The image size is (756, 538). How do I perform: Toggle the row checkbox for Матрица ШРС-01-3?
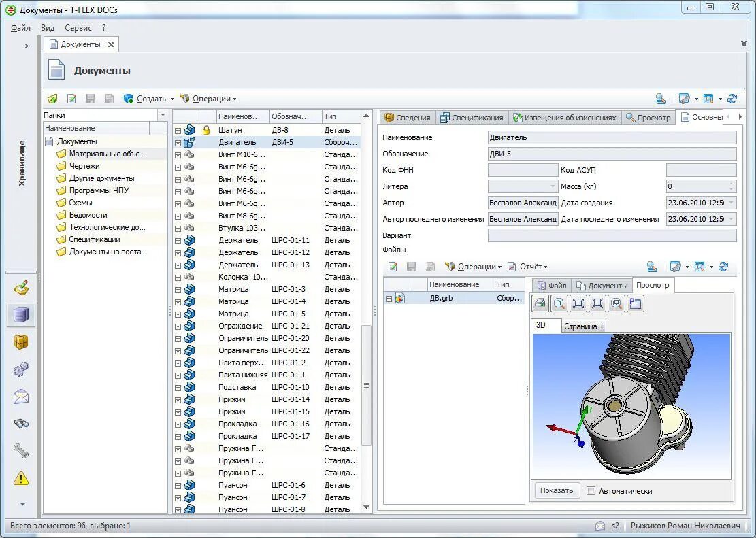[178, 290]
